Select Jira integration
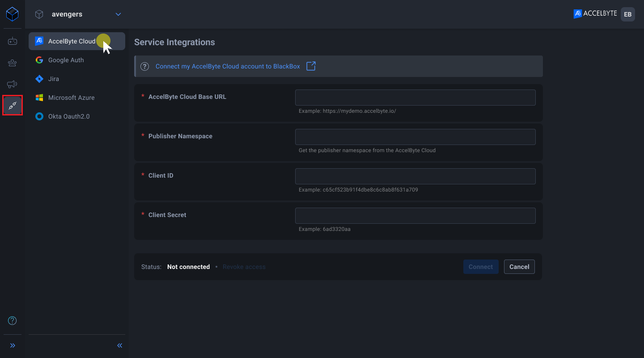Screen dimensions: 644x358 [x=77, y=79]
